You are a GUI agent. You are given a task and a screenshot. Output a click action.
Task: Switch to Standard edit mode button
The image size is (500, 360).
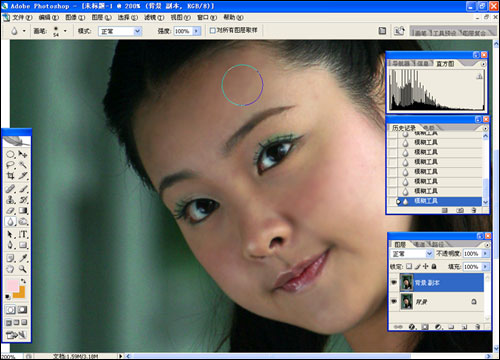pyautogui.click(x=11, y=310)
